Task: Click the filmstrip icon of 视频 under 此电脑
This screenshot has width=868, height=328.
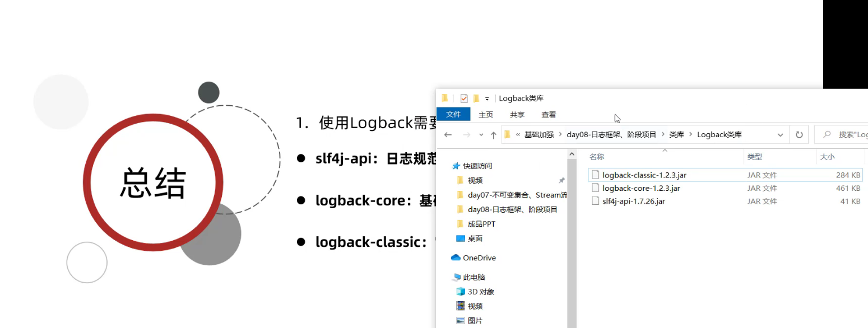Action: (461, 306)
